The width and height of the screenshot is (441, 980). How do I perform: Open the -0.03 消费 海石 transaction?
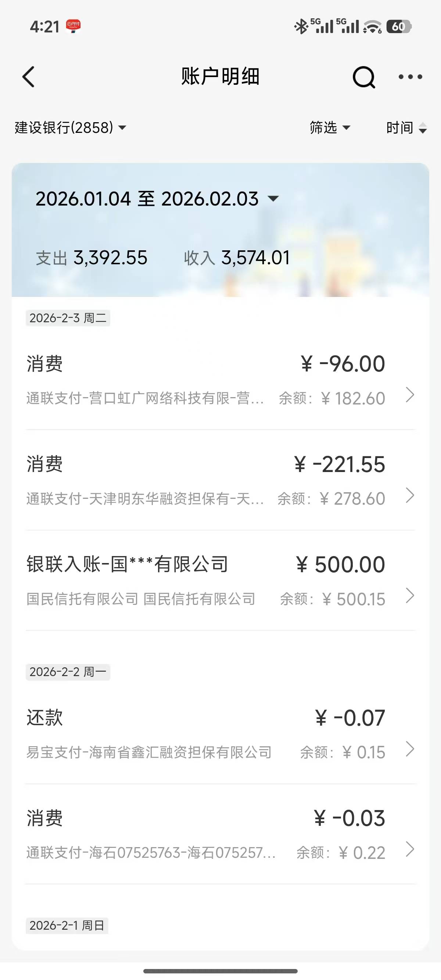[206, 835]
